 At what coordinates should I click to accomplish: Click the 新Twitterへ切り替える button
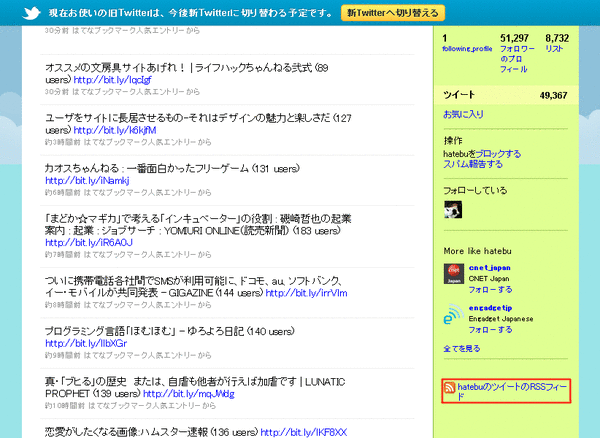click(393, 13)
